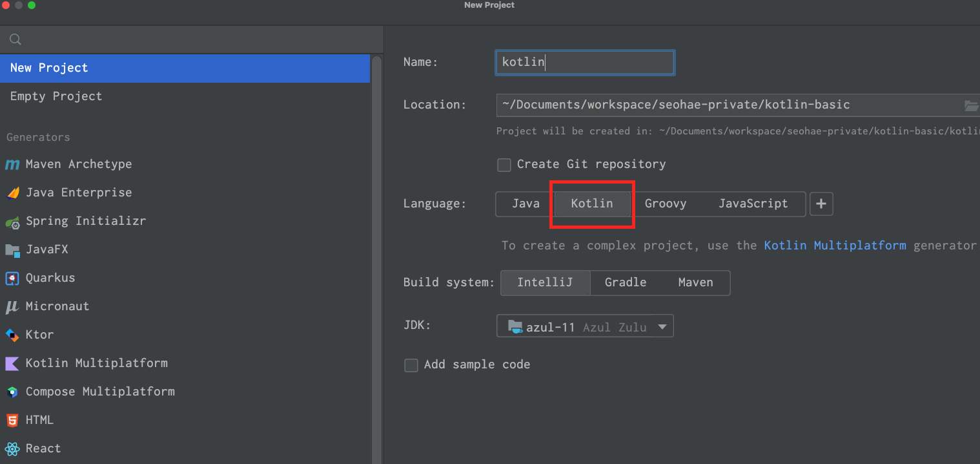Click the JDK folder icon for azul-11

point(515,326)
